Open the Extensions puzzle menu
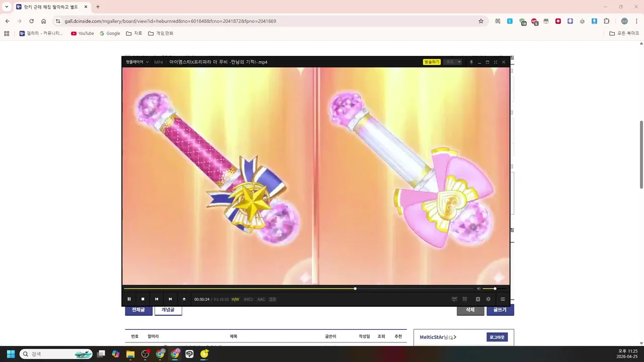Image resolution: width=644 pixels, height=362 pixels. 606,21
